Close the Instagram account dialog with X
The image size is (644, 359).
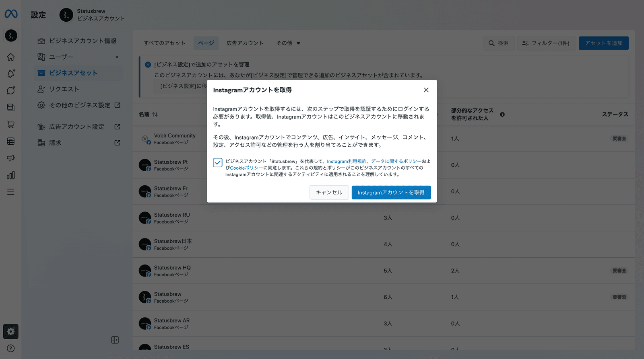426,90
